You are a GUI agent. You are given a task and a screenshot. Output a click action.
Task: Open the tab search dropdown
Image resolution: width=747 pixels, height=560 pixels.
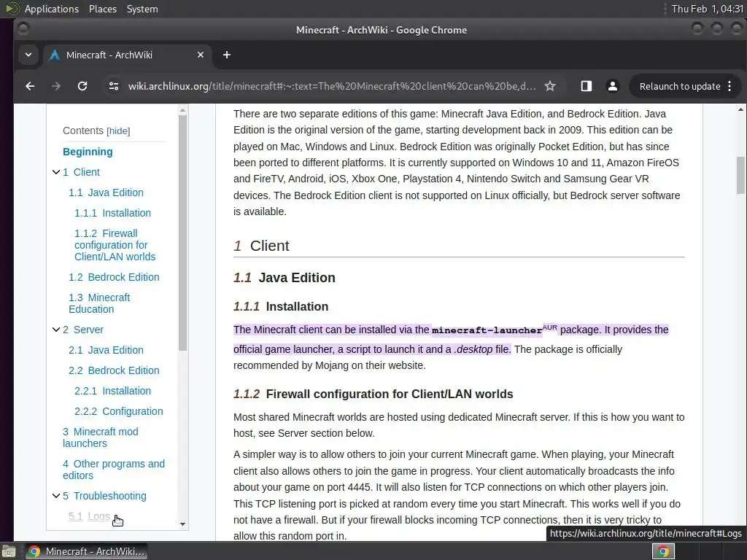28,55
